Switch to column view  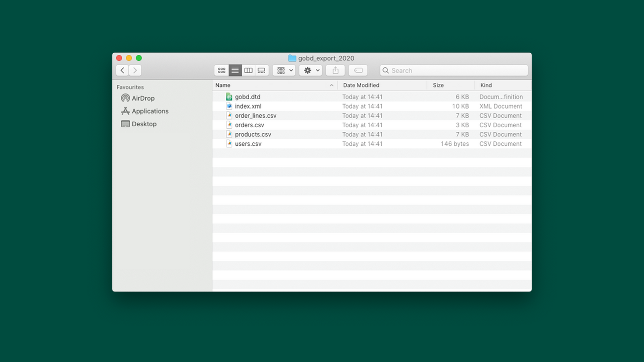[248, 70]
